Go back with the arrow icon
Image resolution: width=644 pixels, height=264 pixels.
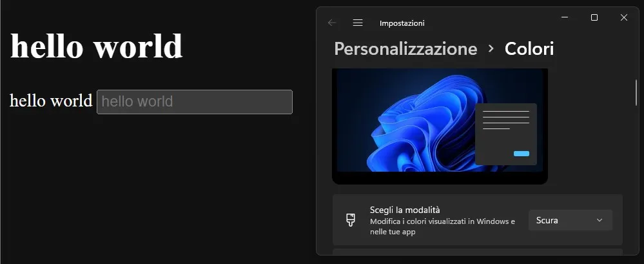pyautogui.click(x=332, y=23)
